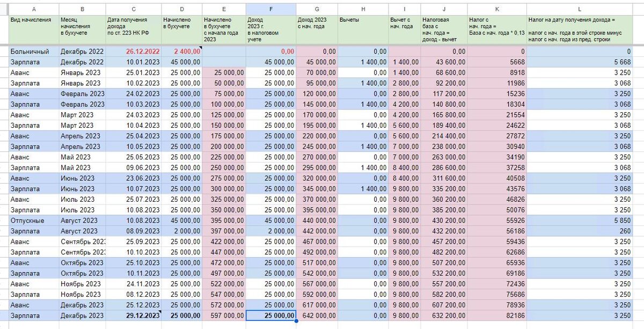Screen dimensions: 644x329
Task: Select column K header letter
Action: pyautogui.click(x=497, y=9)
